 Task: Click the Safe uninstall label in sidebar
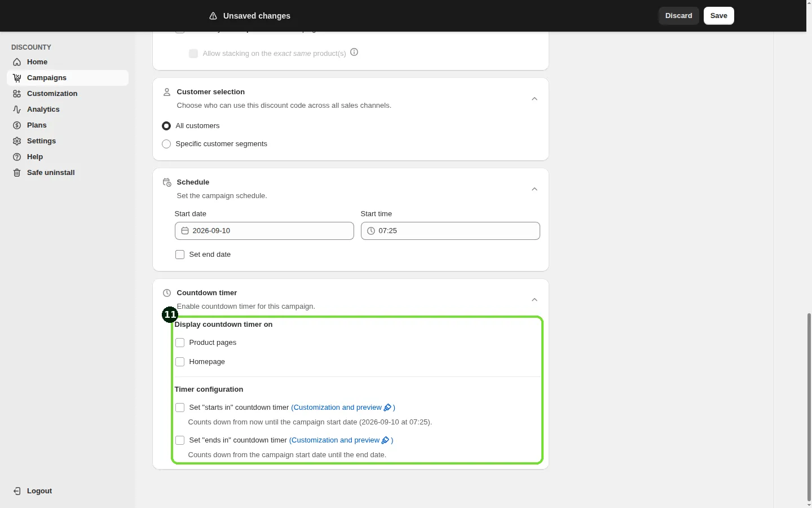tap(51, 173)
